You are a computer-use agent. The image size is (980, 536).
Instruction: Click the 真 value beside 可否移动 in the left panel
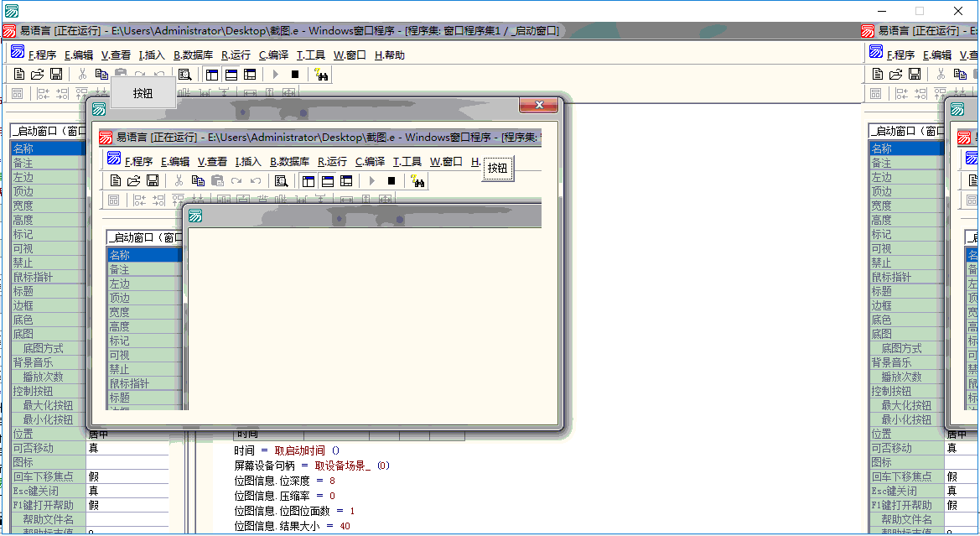click(127, 448)
